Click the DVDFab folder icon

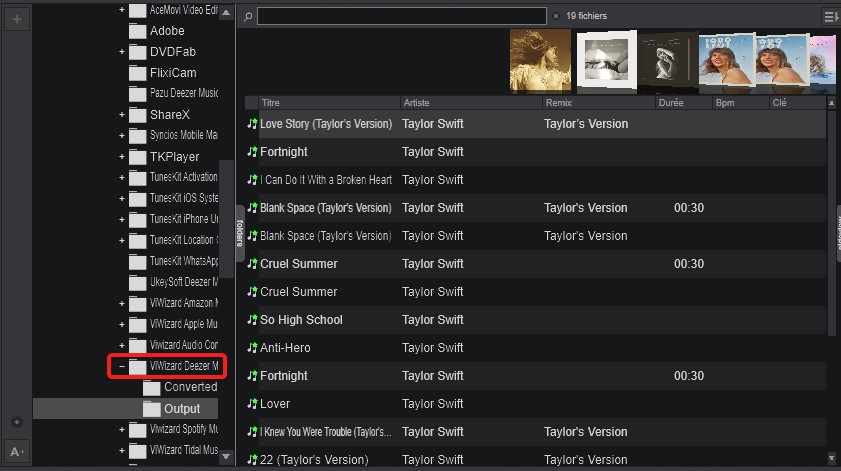[x=138, y=52]
